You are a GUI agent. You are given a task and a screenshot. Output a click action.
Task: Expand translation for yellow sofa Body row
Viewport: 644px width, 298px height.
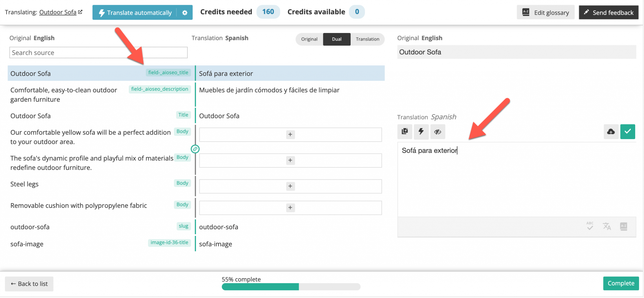point(290,134)
